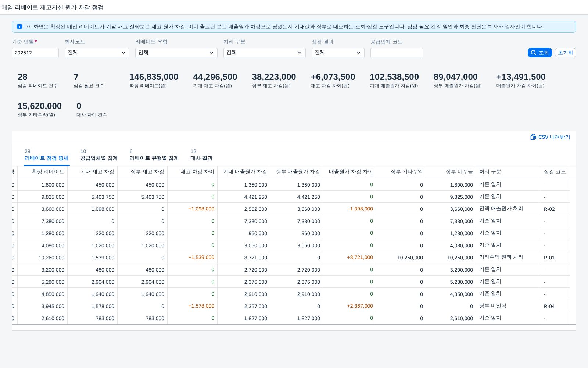The width and height of the screenshot is (588, 368).
Task: Select the R-01 check code cell
Action: tap(556, 258)
